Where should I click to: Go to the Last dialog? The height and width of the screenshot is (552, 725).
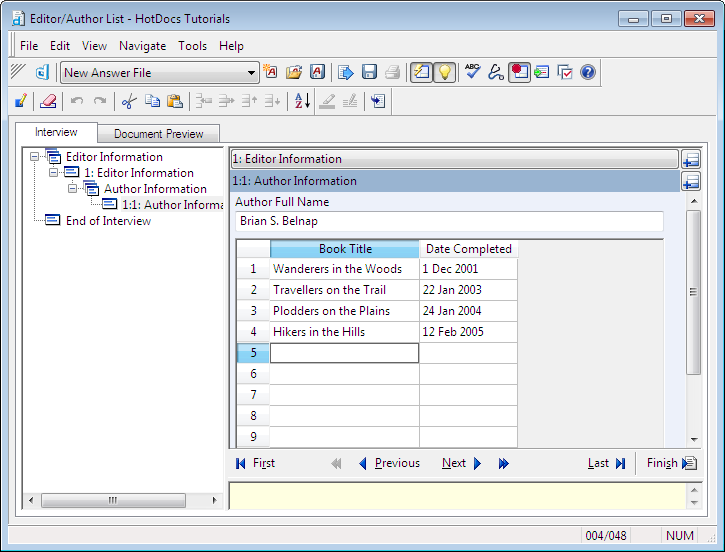coord(607,463)
